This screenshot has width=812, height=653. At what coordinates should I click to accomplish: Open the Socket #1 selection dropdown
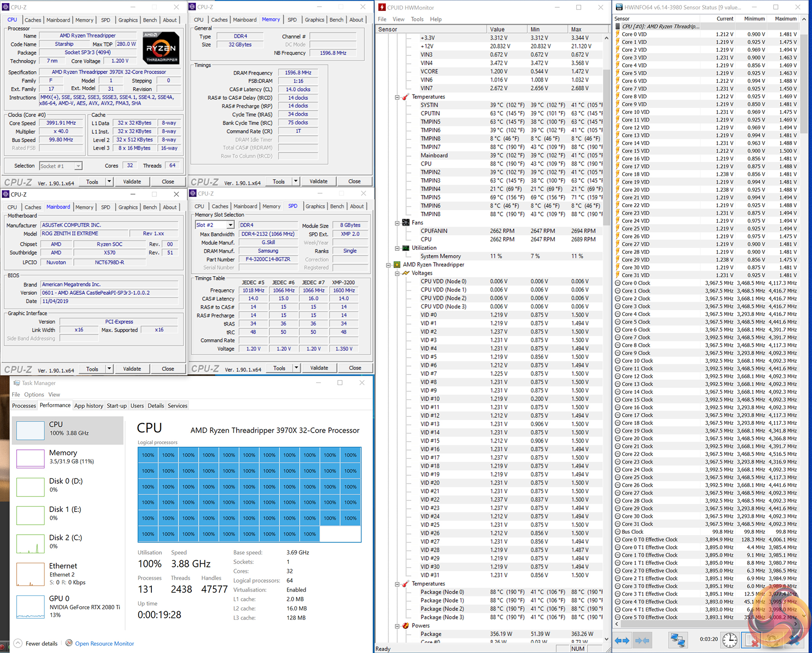tap(78, 166)
